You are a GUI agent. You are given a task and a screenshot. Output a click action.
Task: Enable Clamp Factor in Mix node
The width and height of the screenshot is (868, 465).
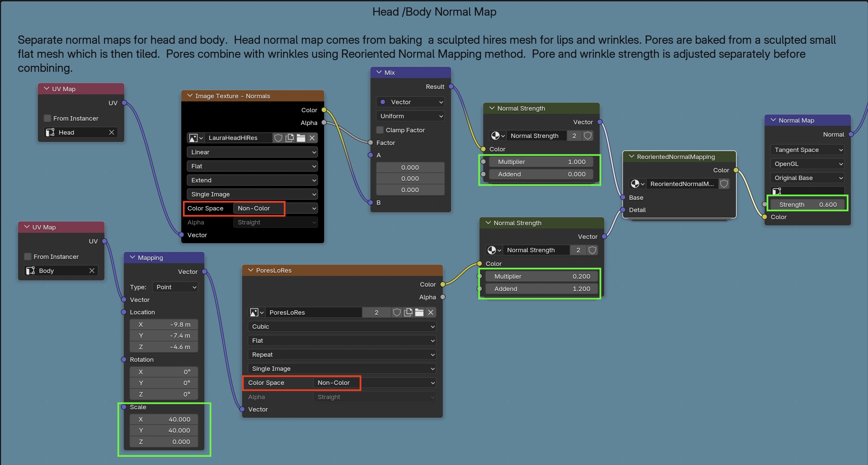coord(380,130)
